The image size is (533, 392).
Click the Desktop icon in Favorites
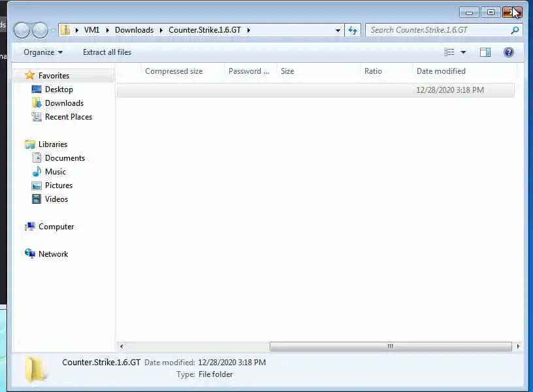37,89
